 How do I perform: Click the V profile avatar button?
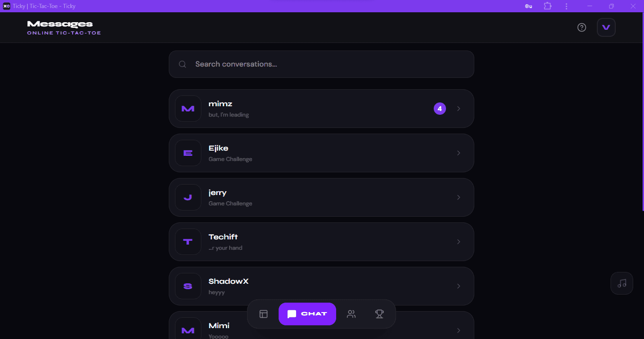point(606,27)
